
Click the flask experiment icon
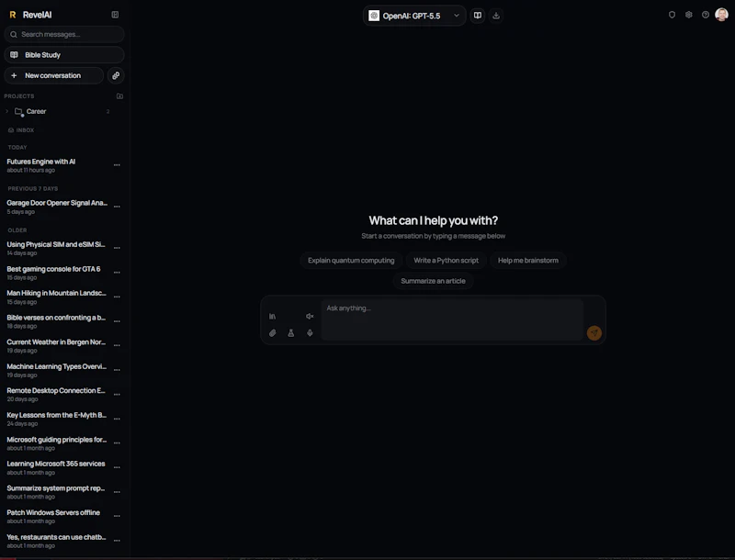[290, 333]
